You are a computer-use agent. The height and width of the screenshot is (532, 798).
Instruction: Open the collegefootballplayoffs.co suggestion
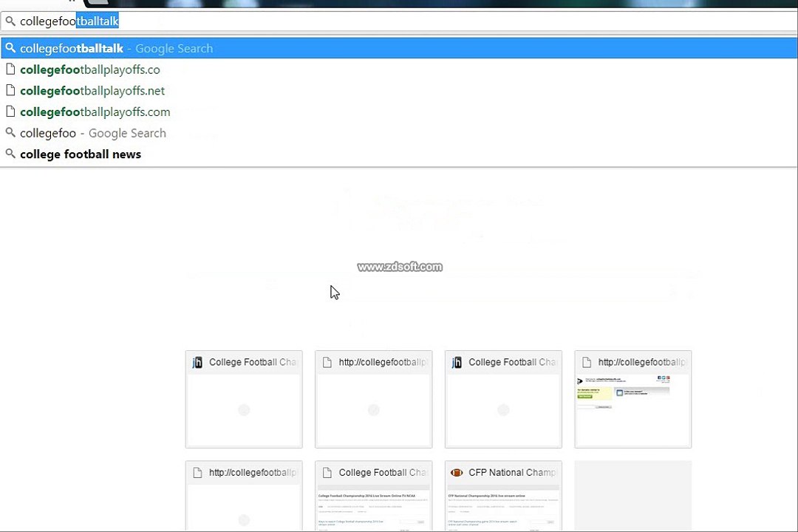(x=399, y=69)
